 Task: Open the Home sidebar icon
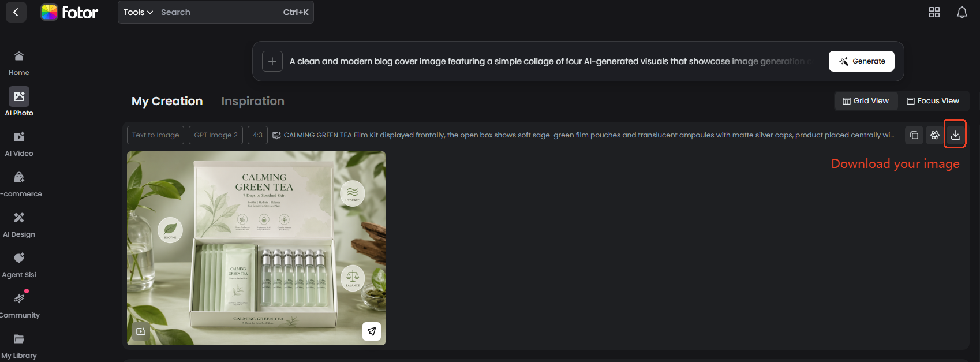coord(19,56)
